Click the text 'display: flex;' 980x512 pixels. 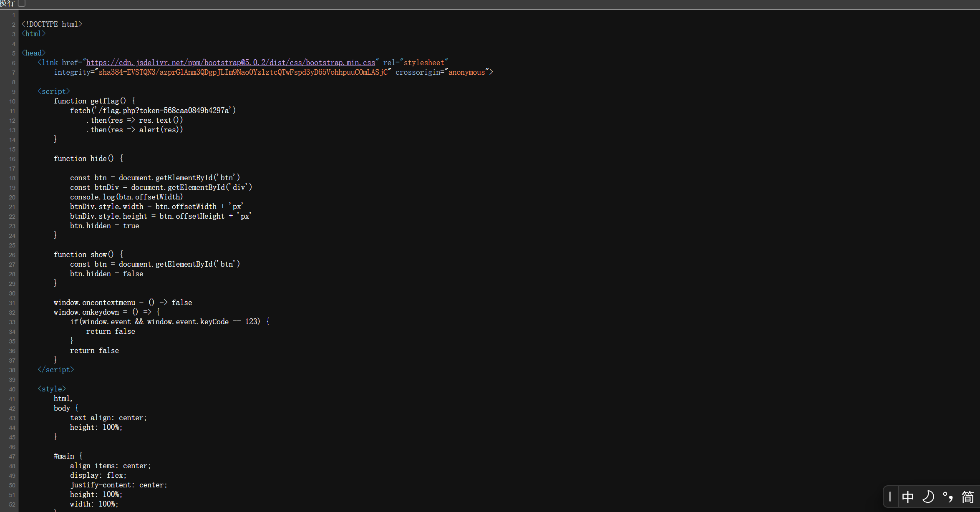coord(98,475)
